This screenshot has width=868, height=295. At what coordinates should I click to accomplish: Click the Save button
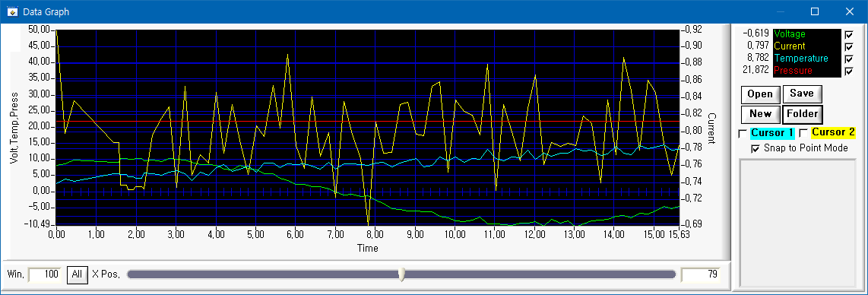(802, 94)
